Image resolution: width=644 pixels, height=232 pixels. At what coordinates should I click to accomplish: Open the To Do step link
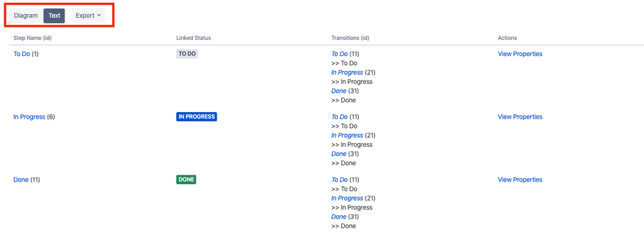pyautogui.click(x=22, y=53)
